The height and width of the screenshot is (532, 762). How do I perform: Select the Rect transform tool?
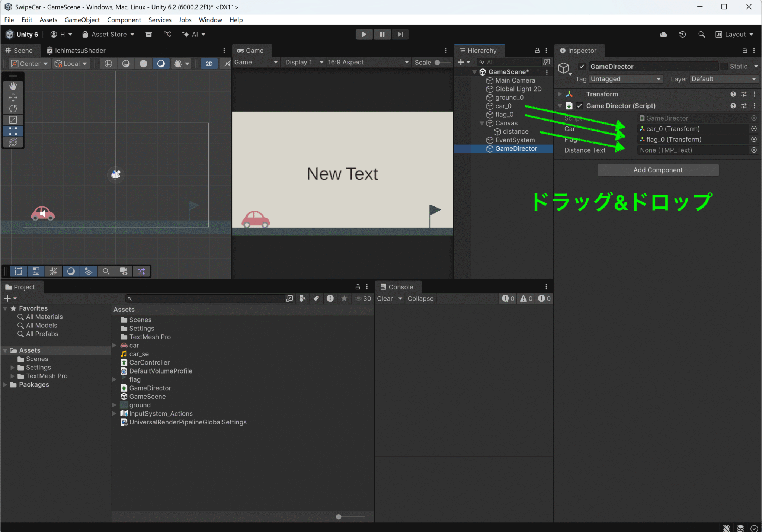coord(13,131)
